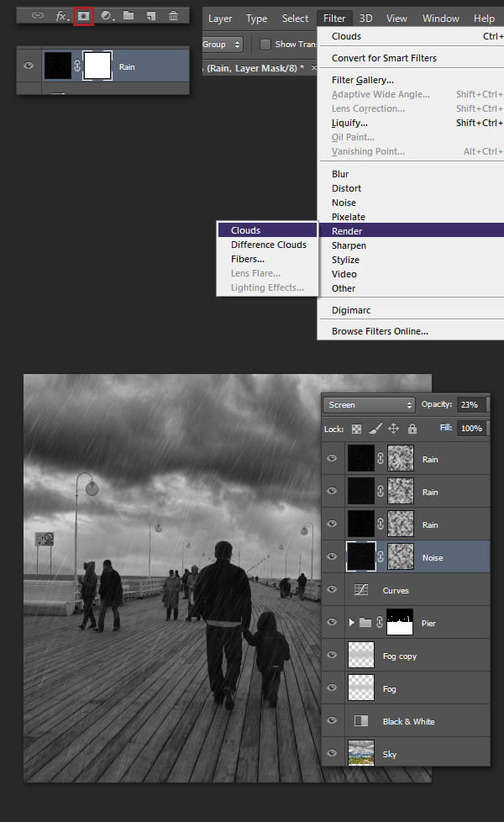This screenshot has width=504, height=822.
Task: Select Clouds from the Render submenu
Action: (246, 230)
